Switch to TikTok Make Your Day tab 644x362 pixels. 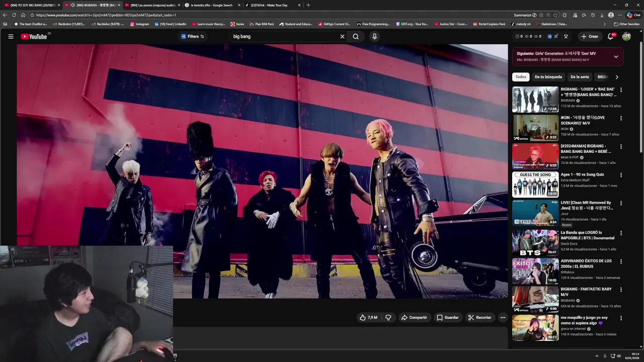point(273,5)
